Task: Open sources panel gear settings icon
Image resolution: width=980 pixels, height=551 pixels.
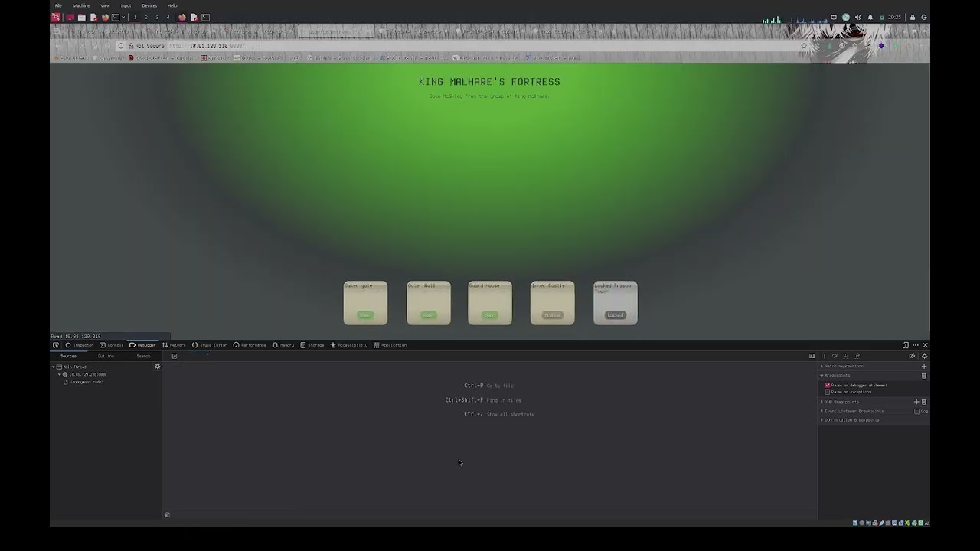Action: pyautogui.click(x=158, y=367)
